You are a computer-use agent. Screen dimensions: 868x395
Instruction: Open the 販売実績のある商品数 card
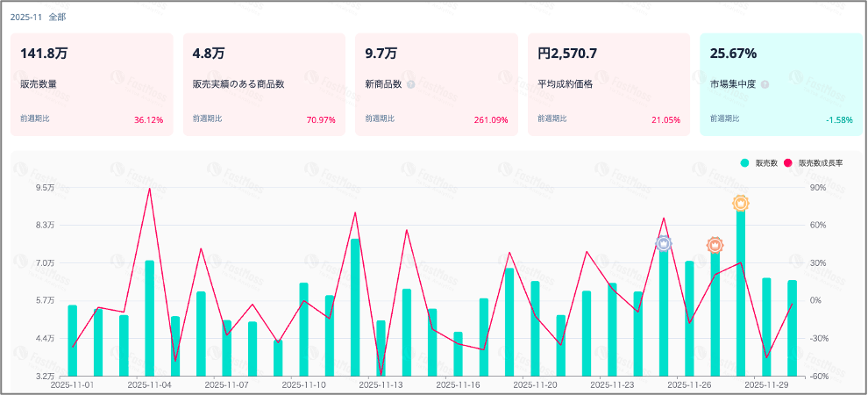pyautogui.click(x=264, y=84)
